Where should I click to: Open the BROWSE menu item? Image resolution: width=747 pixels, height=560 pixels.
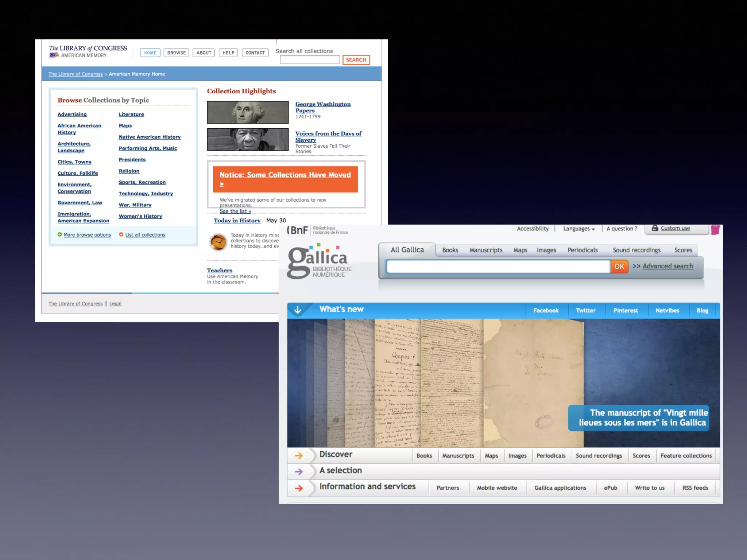coord(177,53)
